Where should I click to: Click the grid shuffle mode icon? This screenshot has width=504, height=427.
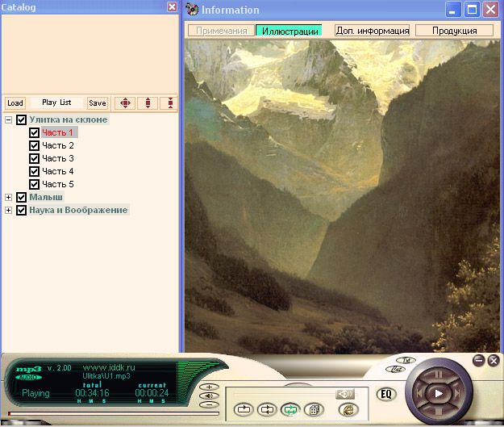[314, 409]
